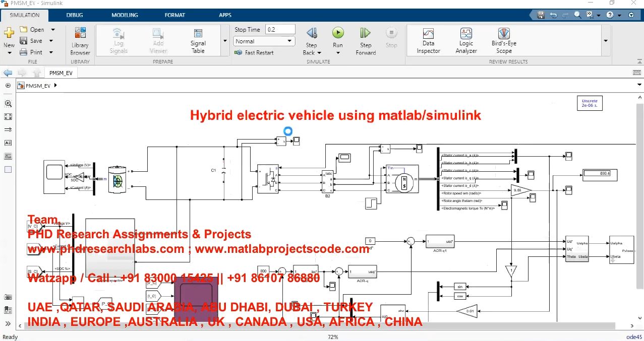This screenshot has width=644, height=341.
Task: Switch to the MODELING tab
Action: [125, 15]
